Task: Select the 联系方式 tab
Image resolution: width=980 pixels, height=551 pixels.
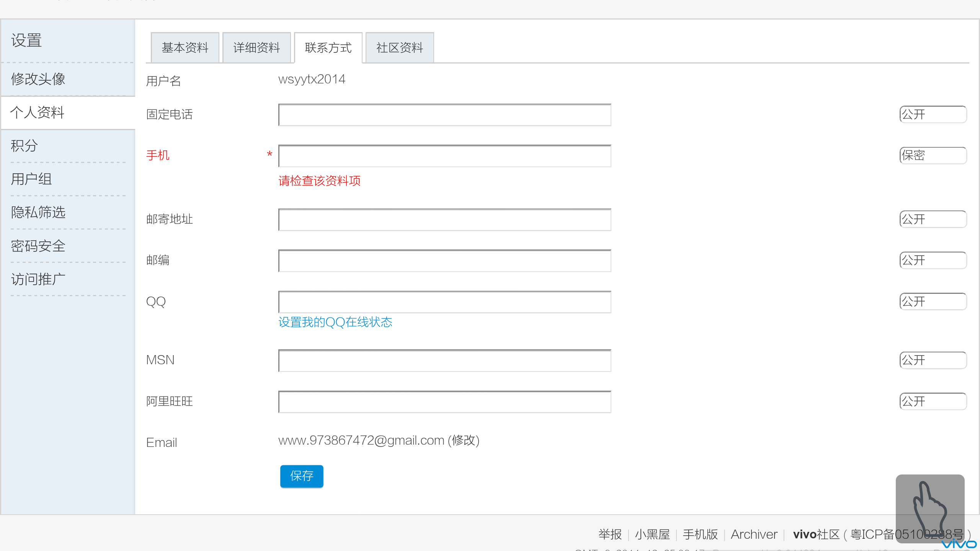Action: pos(328,48)
